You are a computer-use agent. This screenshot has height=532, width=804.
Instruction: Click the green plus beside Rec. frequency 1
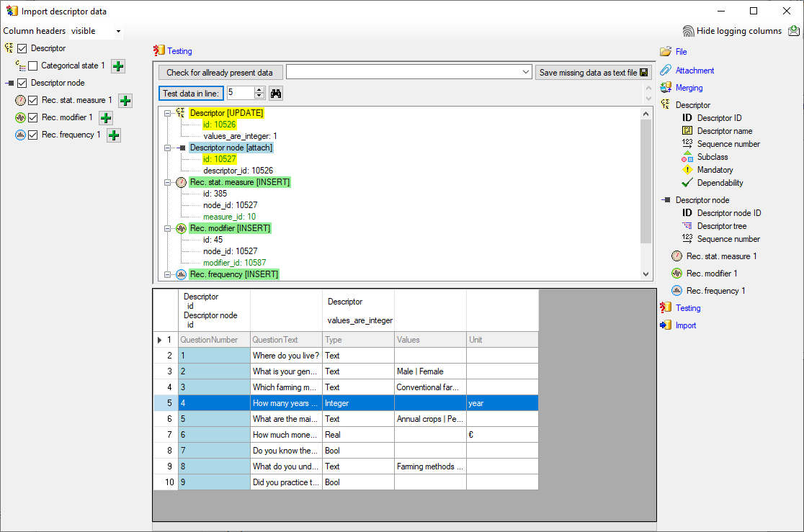click(x=114, y=135)
